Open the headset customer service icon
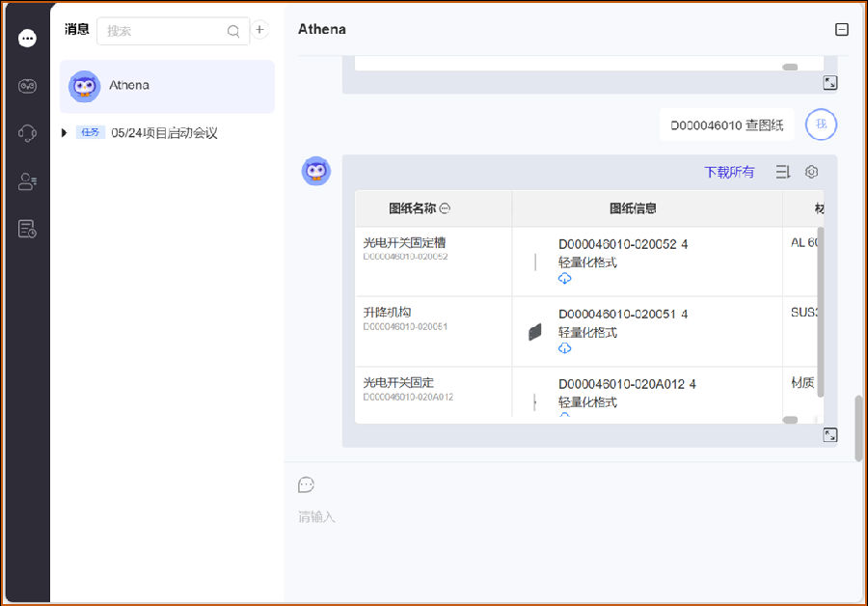Viewport: 868px width, 606px height. 27,133
